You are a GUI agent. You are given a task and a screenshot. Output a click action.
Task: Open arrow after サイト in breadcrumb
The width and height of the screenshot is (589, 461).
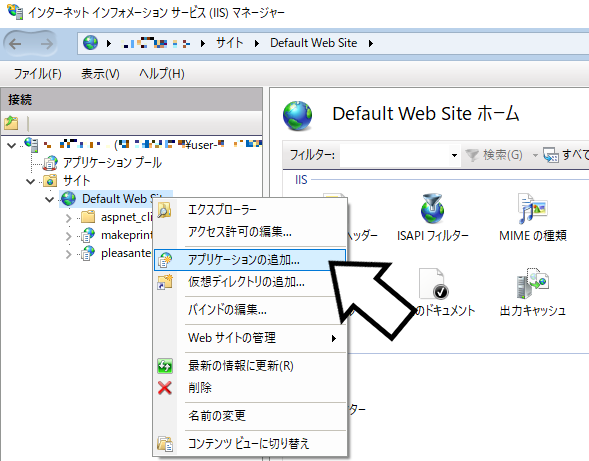click(257, 44)
